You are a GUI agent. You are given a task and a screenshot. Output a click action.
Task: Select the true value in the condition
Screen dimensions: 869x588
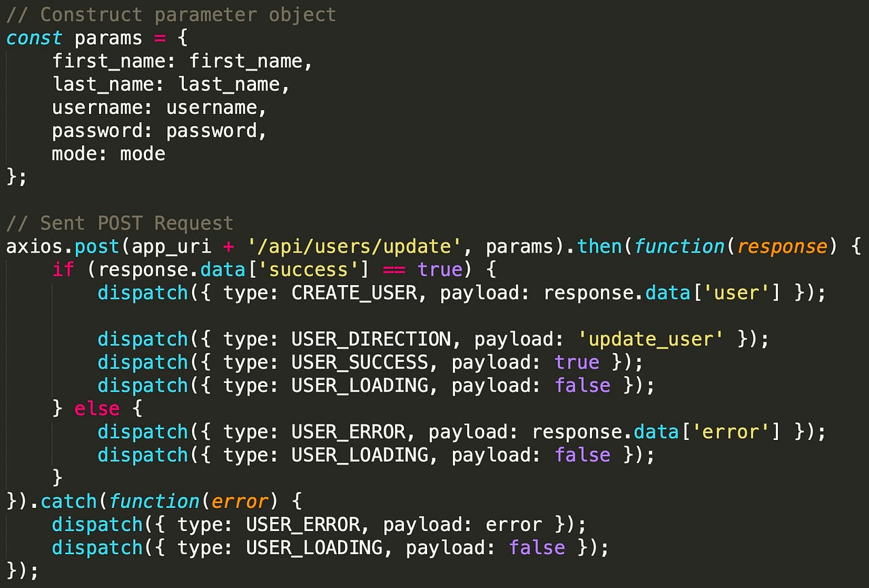pos(439,269)
